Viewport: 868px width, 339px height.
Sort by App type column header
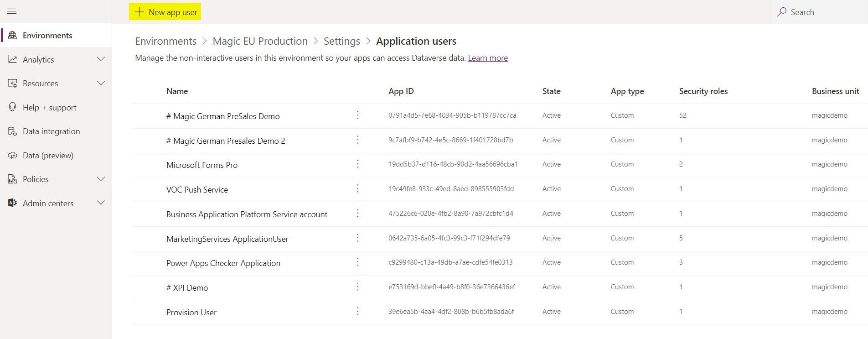[627, 91]
